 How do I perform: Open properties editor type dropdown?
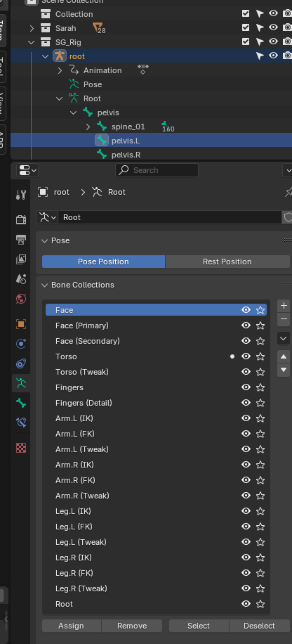tap(27, 170)
